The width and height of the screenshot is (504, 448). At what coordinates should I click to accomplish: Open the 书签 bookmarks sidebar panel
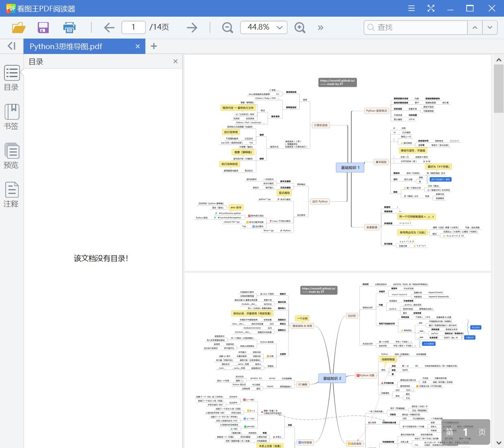11,117
